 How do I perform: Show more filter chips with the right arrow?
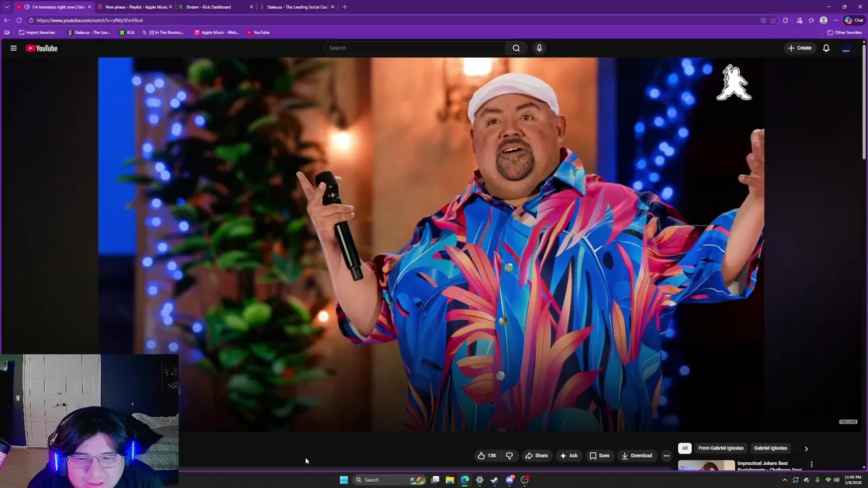click(x=806, y=449)
